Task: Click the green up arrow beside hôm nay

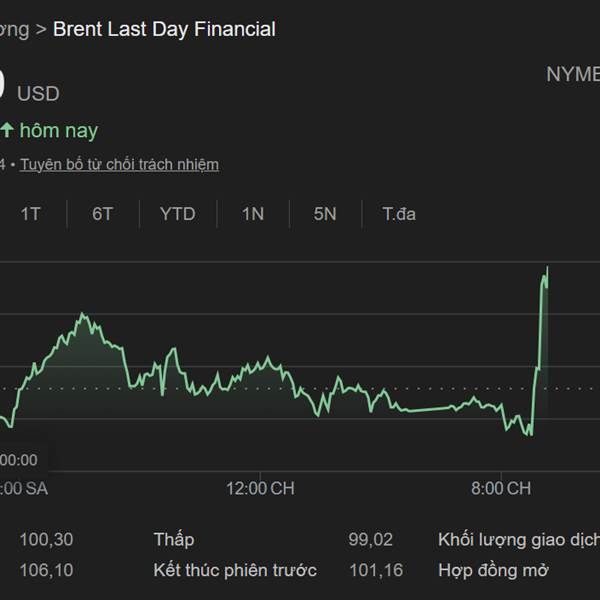Action: point(7,130)
